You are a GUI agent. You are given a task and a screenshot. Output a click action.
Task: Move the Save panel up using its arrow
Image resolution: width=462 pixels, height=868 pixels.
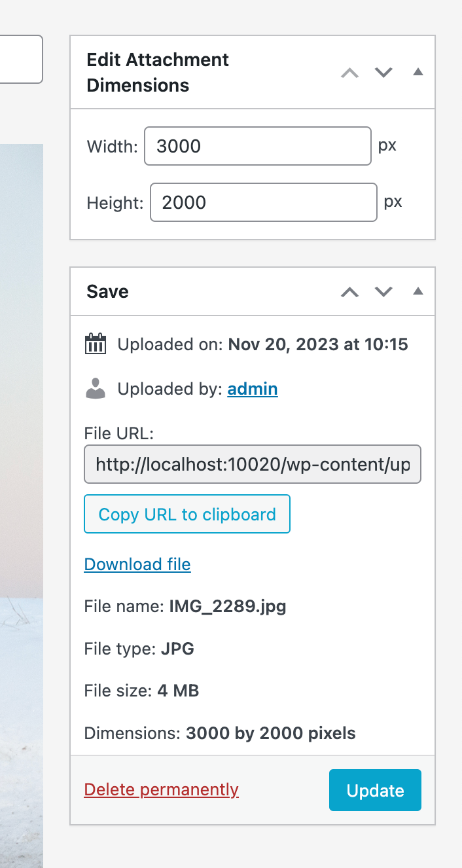pos(349,292)
